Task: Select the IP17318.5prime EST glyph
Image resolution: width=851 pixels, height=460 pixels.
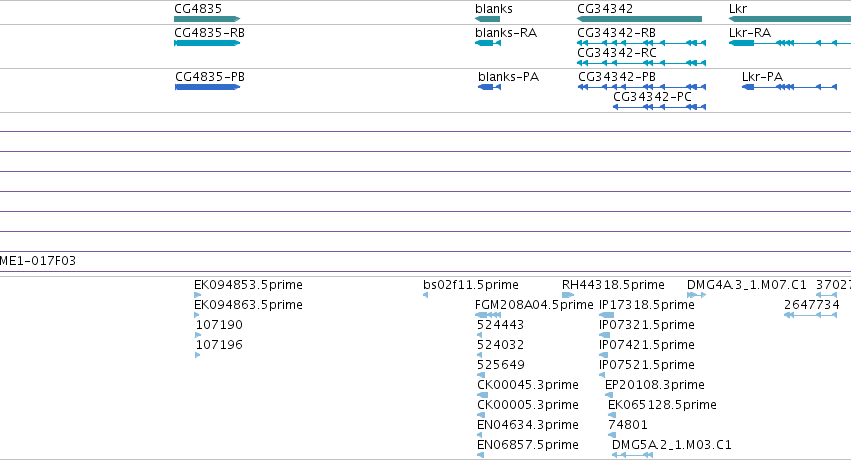Action: tap(606, 315)
